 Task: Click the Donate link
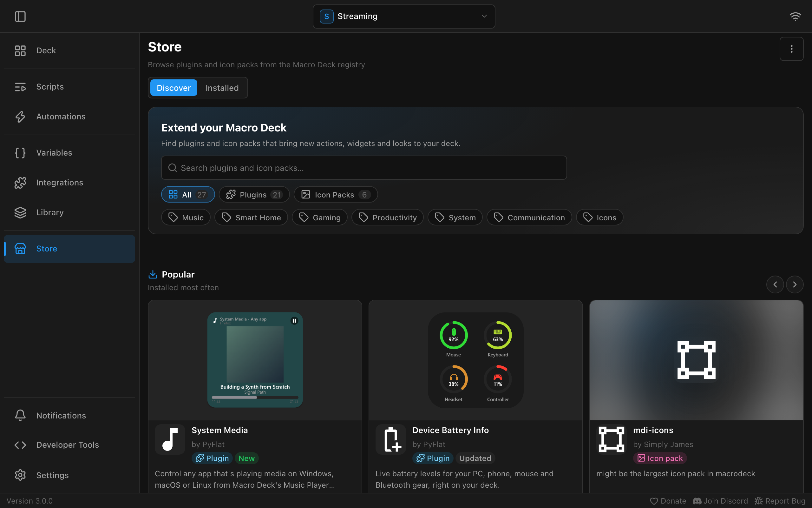click(x=668, y=501)
